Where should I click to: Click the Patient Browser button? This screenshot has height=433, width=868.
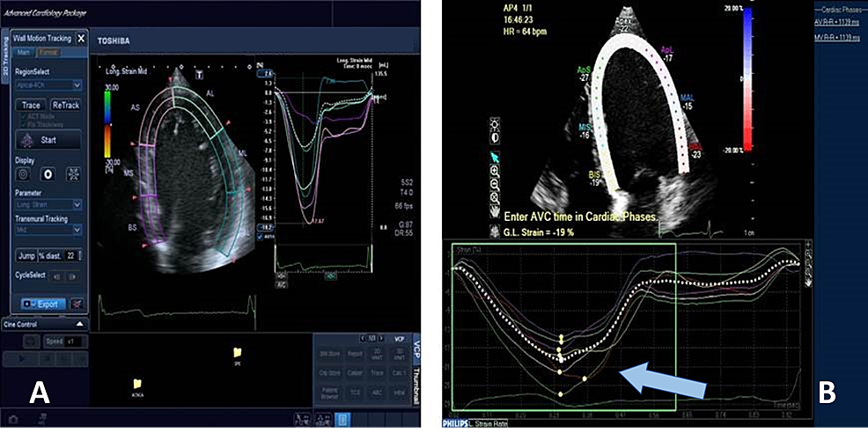point(329,393)
